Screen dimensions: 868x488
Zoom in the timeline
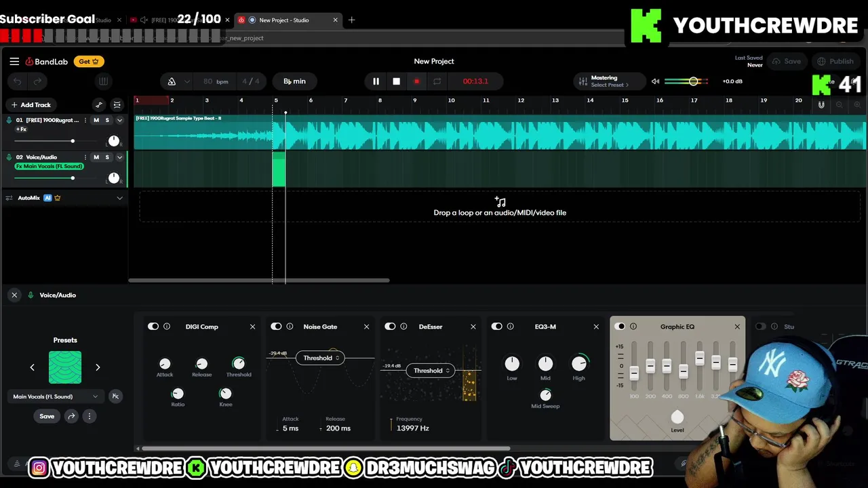pos(857,105)
